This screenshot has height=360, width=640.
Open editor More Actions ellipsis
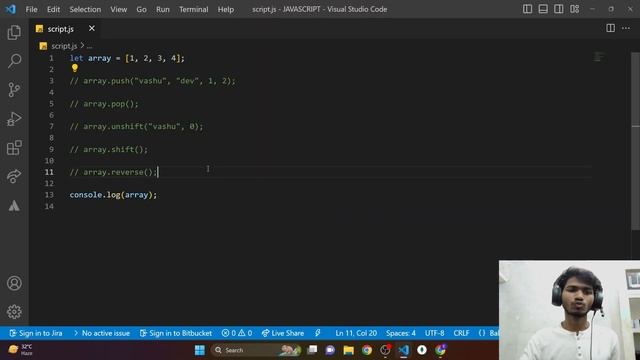pos(626,28)
